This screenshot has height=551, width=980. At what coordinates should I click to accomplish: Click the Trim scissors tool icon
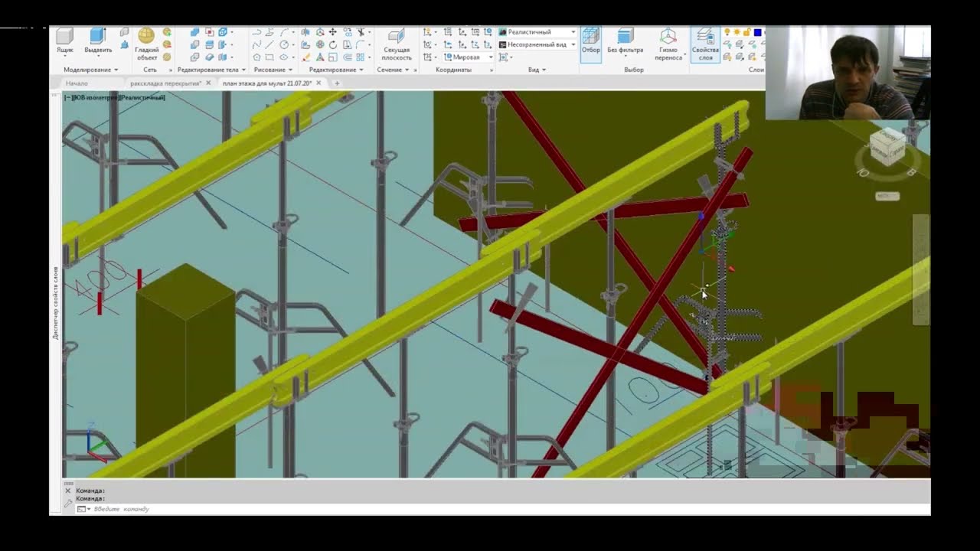click(361, 32)
